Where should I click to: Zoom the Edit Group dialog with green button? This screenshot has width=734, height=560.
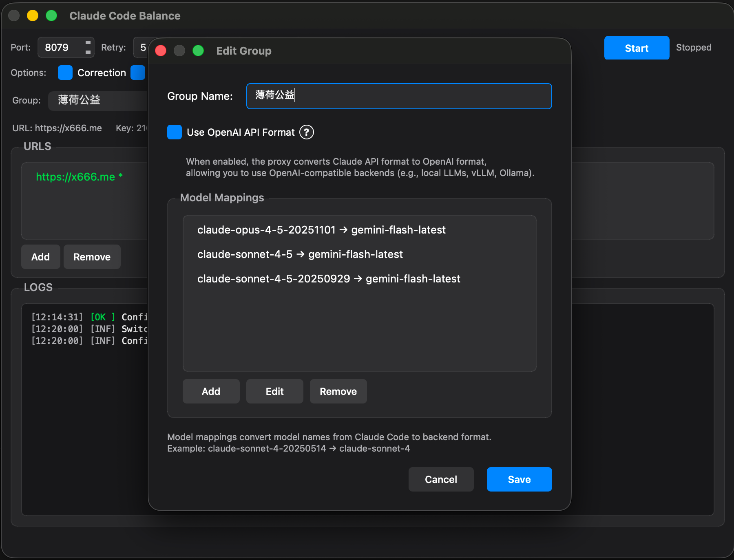pos(198,51)
